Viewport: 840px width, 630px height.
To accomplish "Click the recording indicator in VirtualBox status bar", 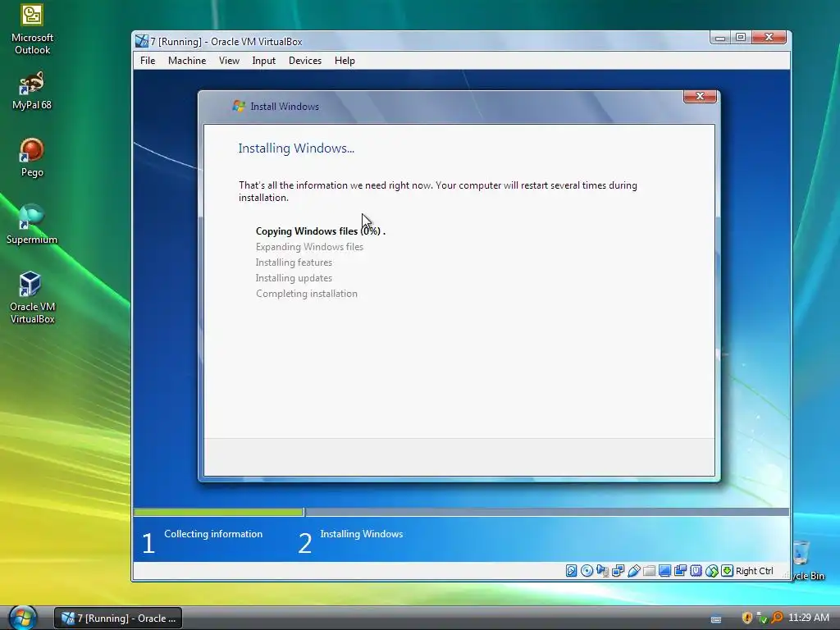I will 680,571.
